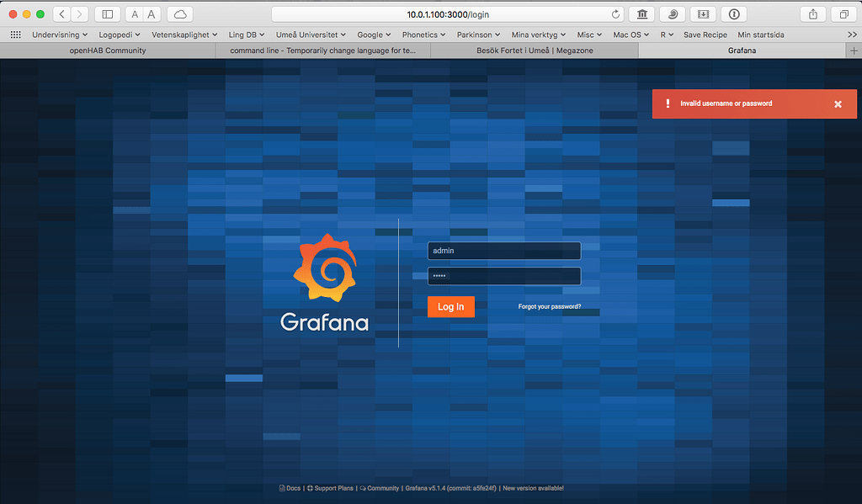Click the overflow chevron at the bookmarks bar end
Image resolution: width=862 pixels, height=504 pixels.
tap(853, 34)
